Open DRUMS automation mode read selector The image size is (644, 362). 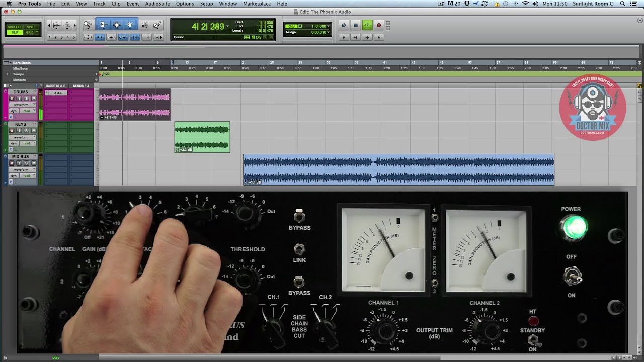point(28,111)
